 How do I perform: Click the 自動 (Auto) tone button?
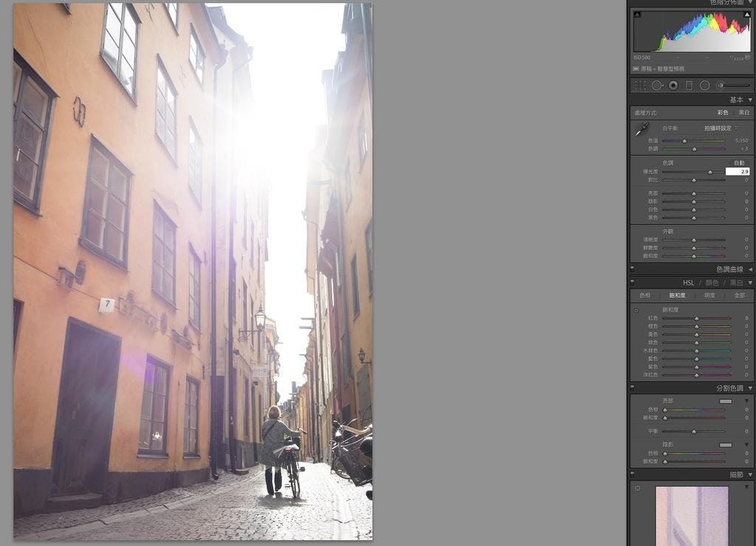point(738,162)
